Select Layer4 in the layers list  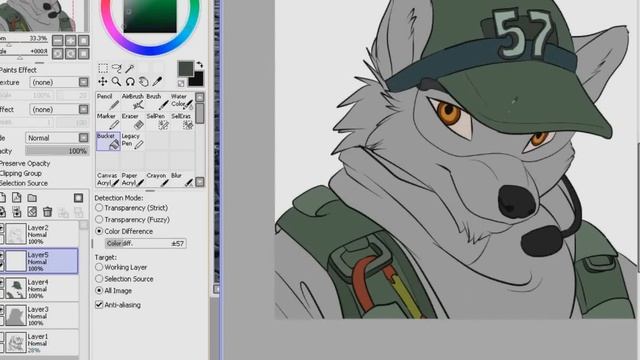coord(40,289)
